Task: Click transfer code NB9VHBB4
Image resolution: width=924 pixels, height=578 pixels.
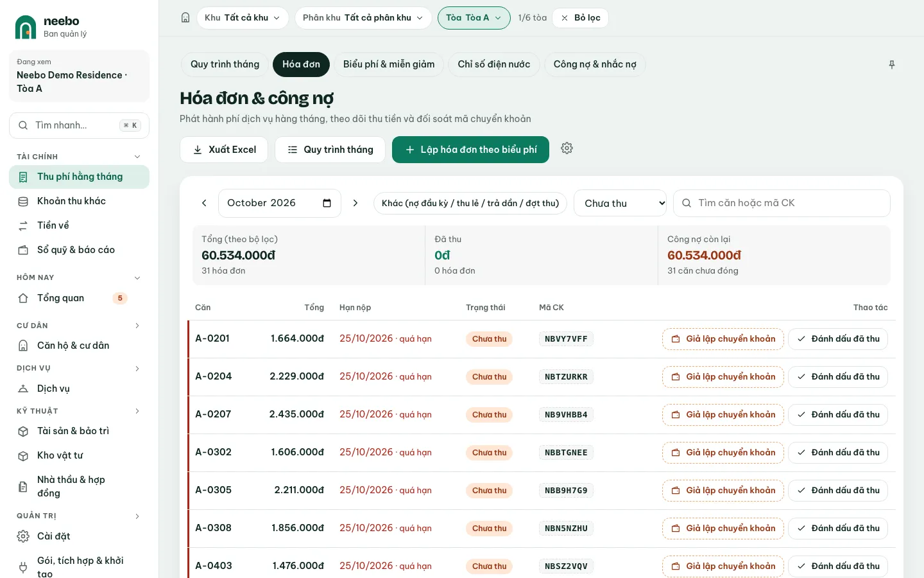Action: [x=566, y=415]
